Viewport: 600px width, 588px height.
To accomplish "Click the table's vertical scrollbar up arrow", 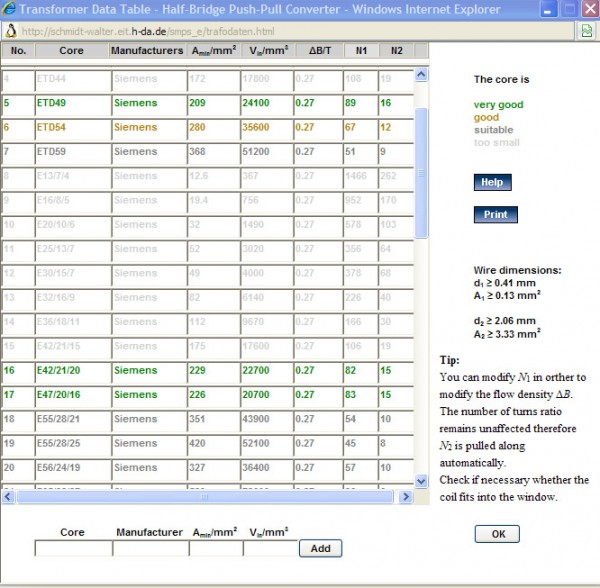I will [x=421, y=74].
